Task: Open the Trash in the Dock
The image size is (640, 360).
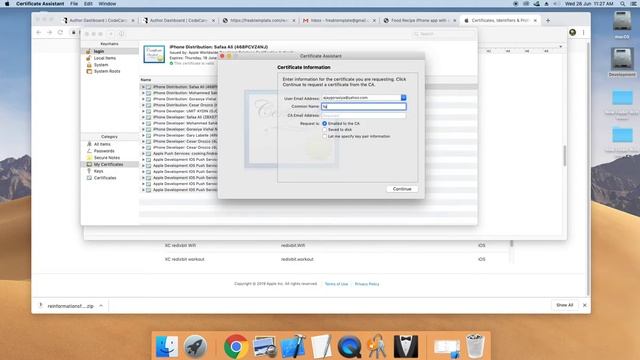Action: click(475, 346)
